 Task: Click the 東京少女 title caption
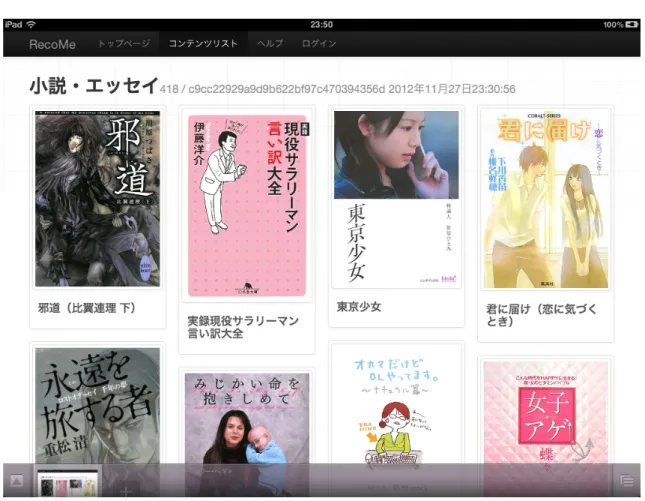(x=359, y=306)
